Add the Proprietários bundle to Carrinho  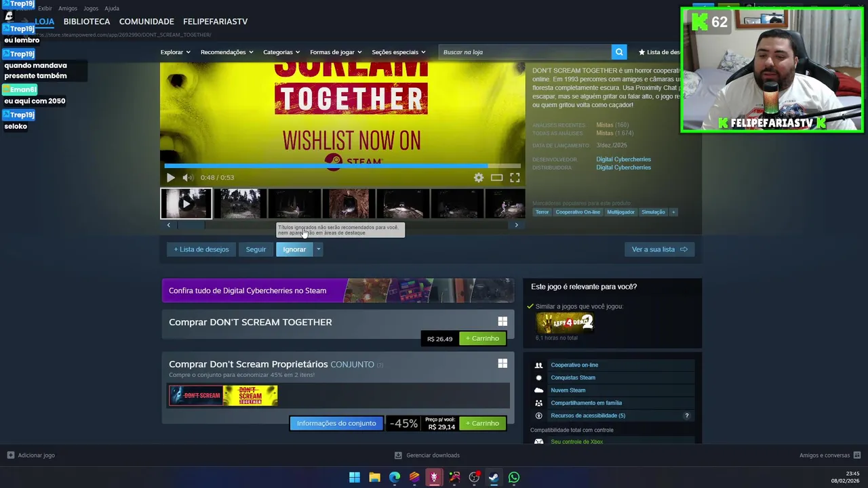(482, 424)
